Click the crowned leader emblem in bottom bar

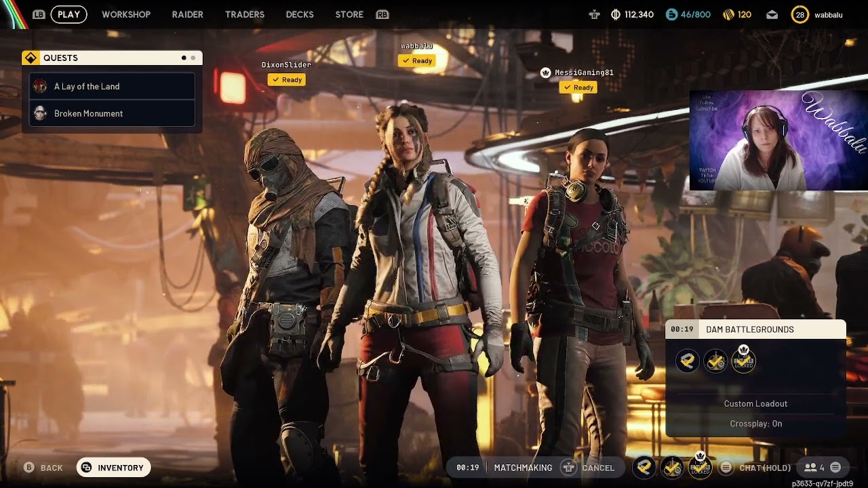(701, 466)
